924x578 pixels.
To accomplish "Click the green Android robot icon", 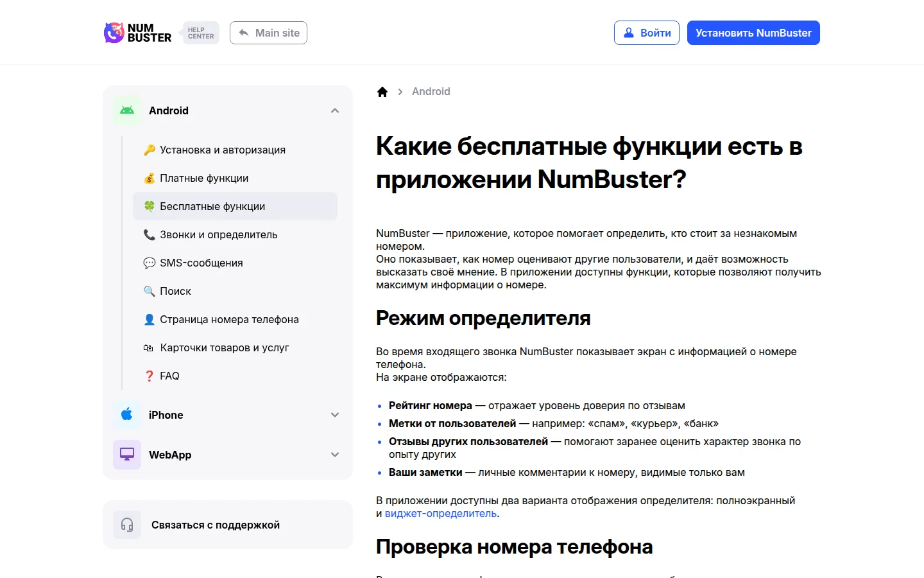I will point(127,110).
